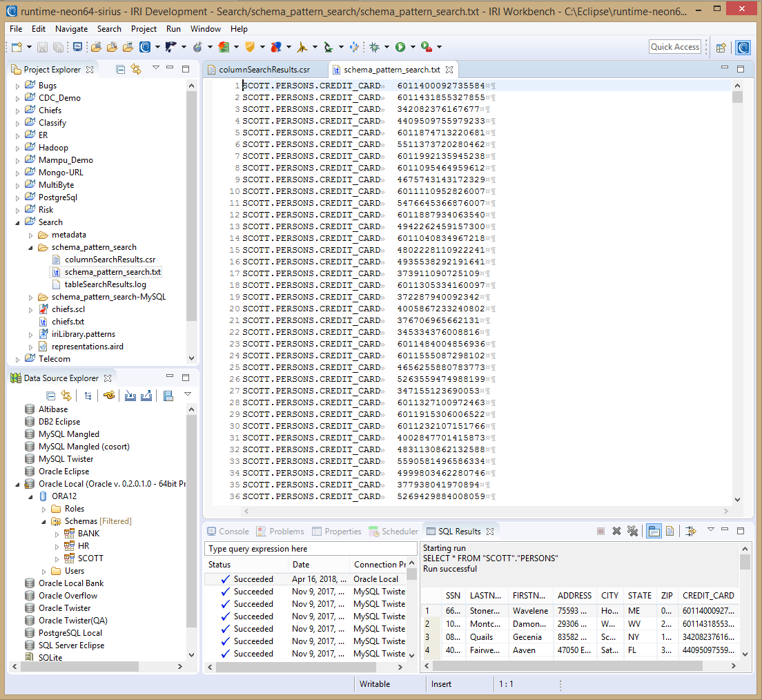The width and height of the screenshot is (762, 700).
Task: Click the New Connection Profile icon
Action: coord(109,396)
